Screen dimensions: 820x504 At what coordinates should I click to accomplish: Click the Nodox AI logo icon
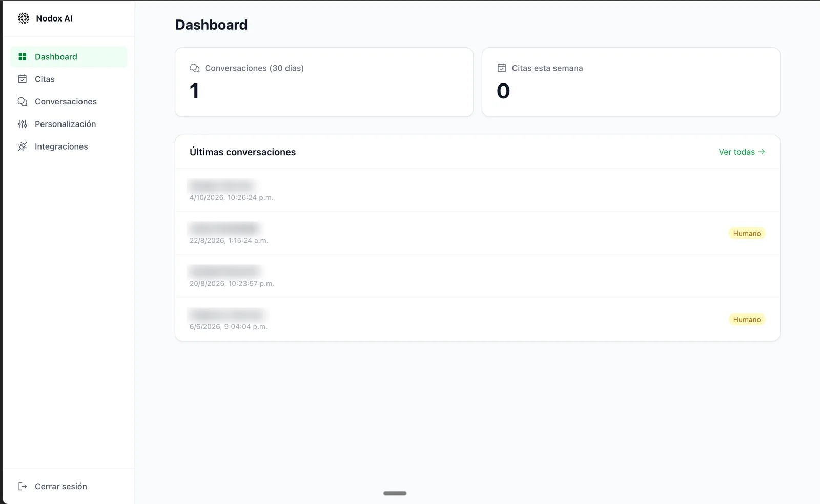(24, 18)
